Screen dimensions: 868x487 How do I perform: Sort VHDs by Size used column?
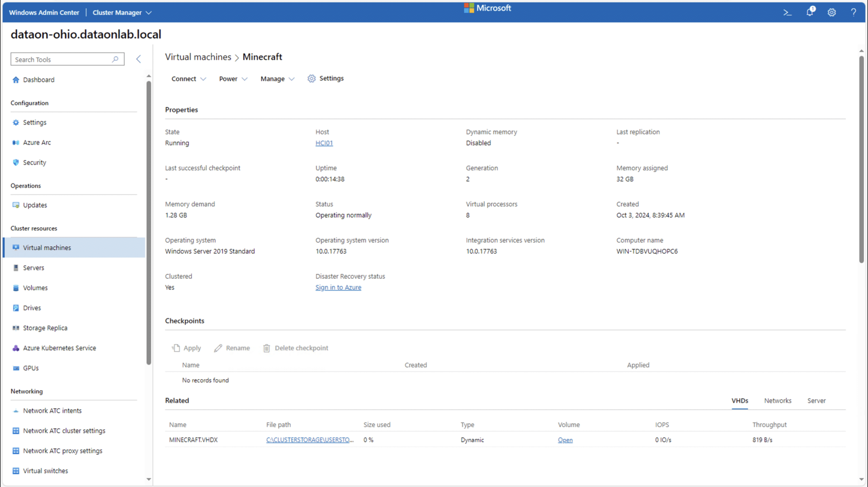pos(377,425)
